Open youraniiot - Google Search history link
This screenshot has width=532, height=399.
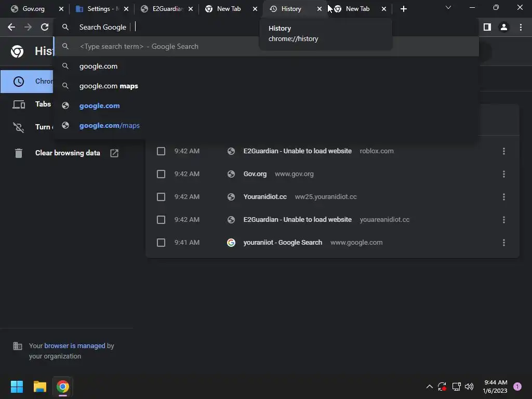(283, 243)
